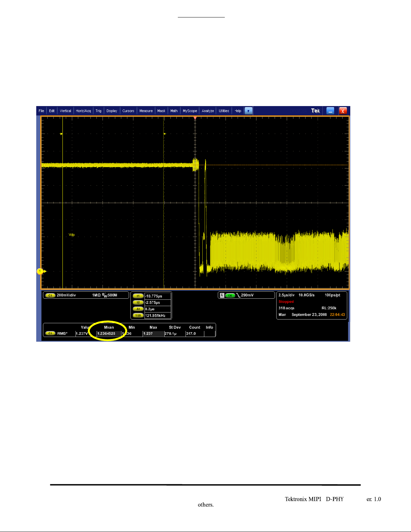Screen dimensions: 411x532
Task: Click the Max value cell showing 1.237
Action: coord(153,334)
